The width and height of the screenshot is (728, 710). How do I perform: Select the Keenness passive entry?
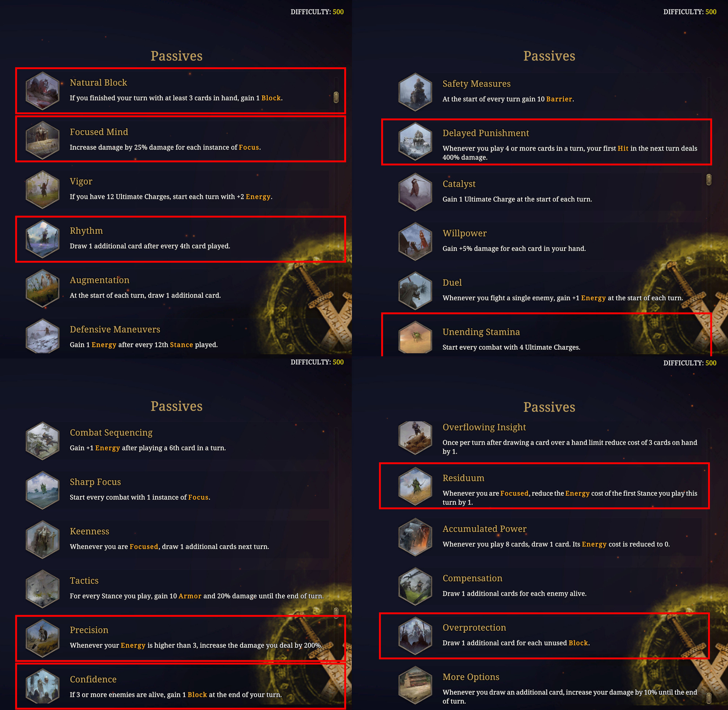pos(177,539)
